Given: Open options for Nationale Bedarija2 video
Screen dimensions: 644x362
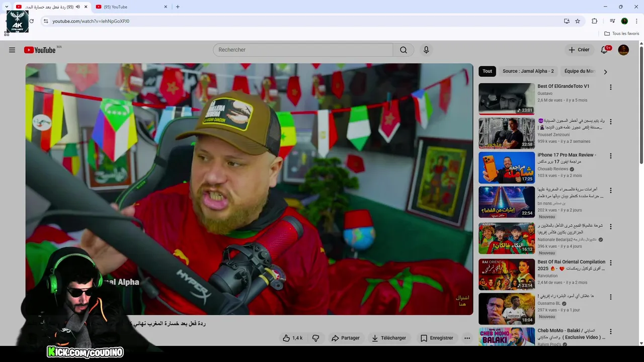Looking at the screenshot, I should (611, 227).
